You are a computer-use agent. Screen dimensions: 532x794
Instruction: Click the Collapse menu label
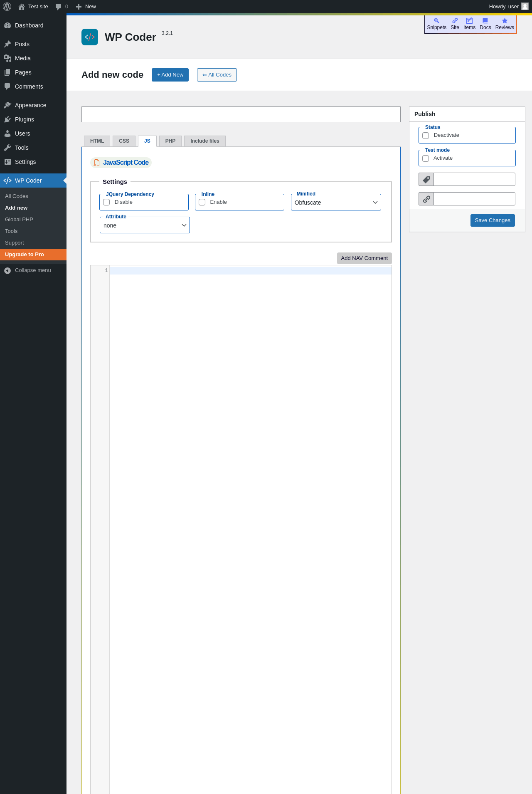[x=33, y=270]
